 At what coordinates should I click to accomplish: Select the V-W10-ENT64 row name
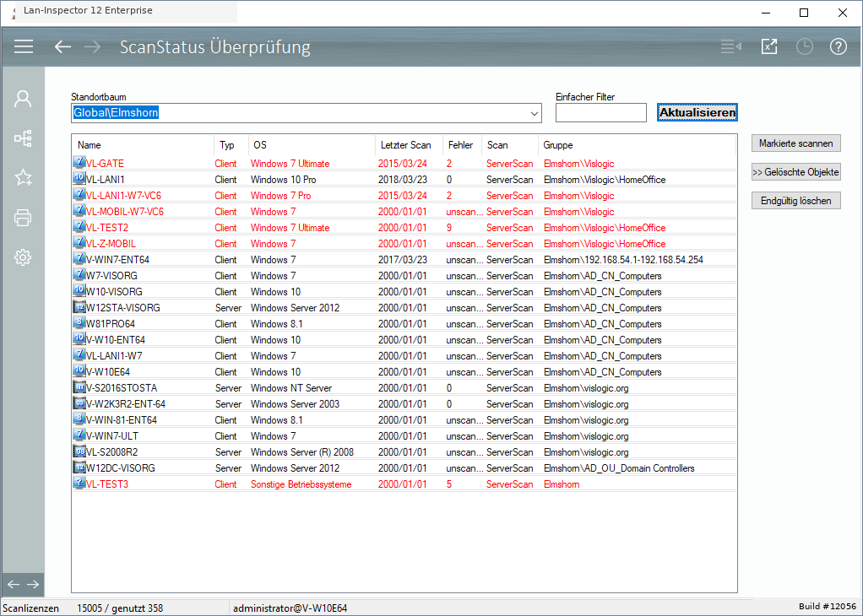tap(116, 340)
